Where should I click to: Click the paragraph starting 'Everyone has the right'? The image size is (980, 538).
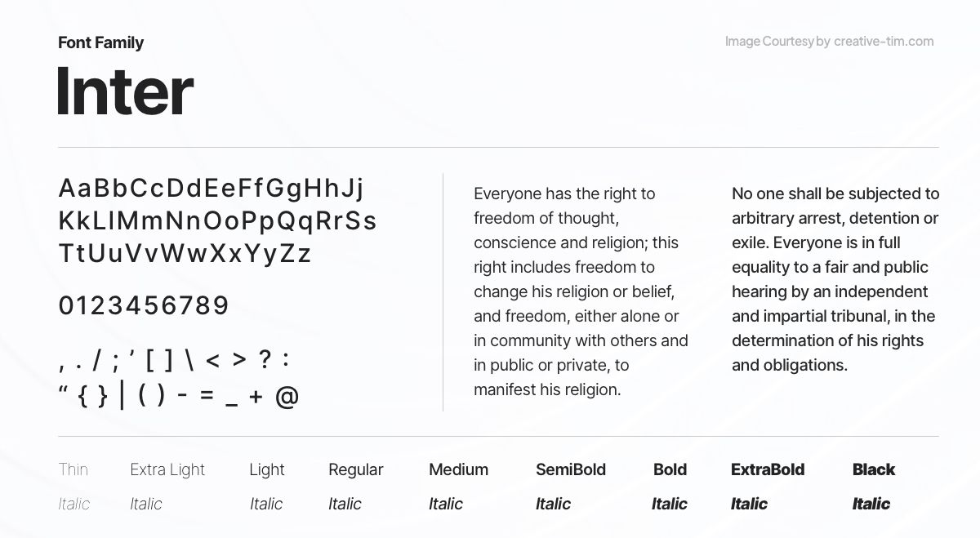(x=581, y=291)
